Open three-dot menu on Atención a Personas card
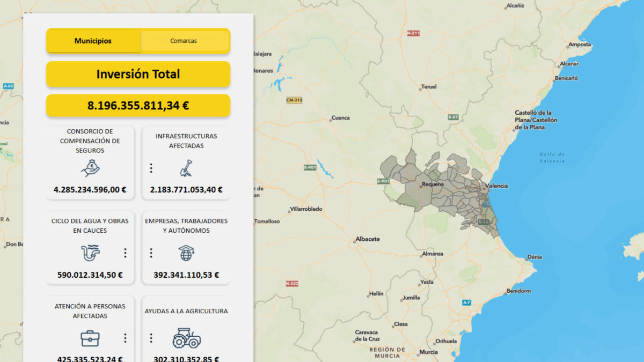This screenshot has height=362, width=644. point(125,338)
